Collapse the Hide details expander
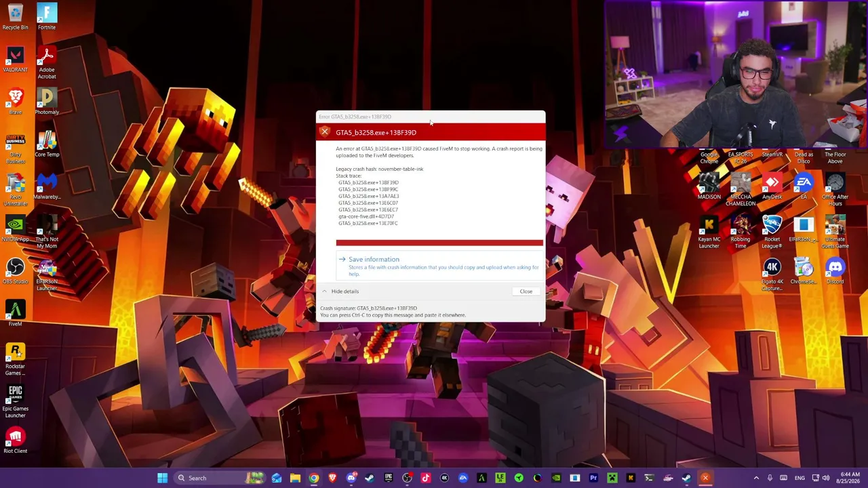The width and height of the screenshot is (868, 488). [340, 291]
